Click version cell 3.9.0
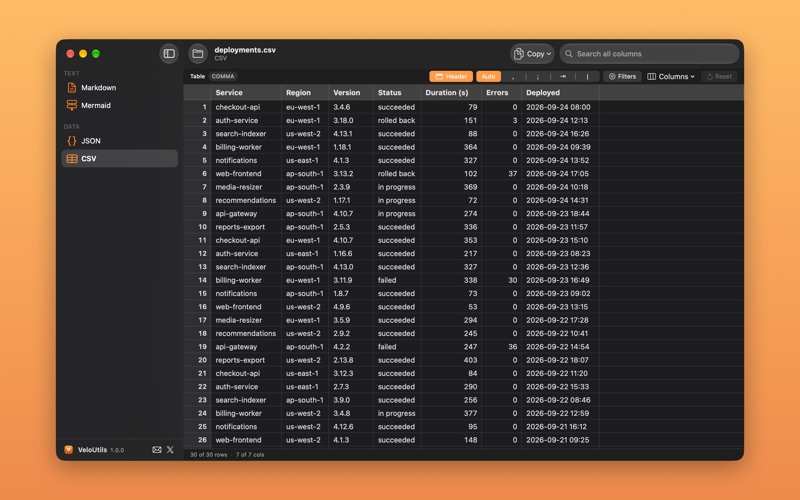This screenshot has height=500, width=800. click(351, 400)
